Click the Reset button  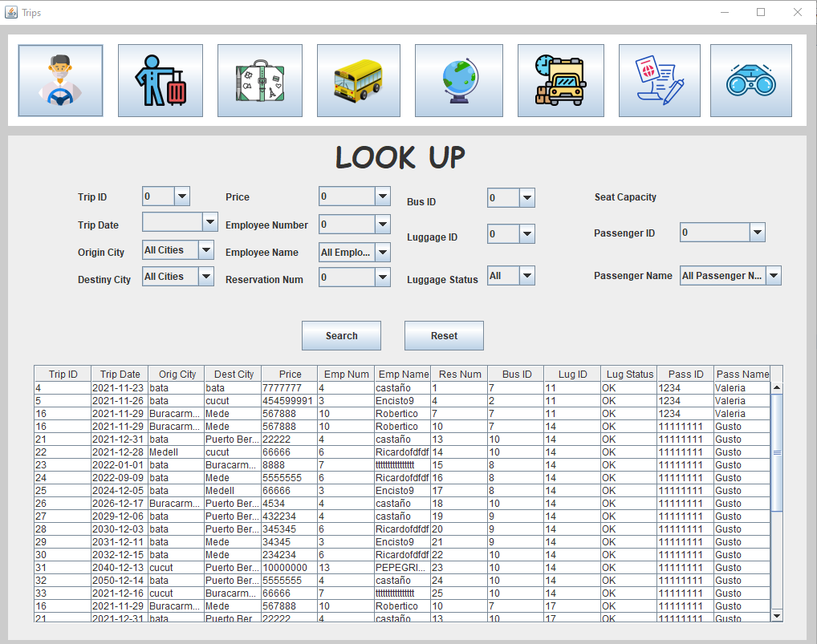click(x=444, y=336)
